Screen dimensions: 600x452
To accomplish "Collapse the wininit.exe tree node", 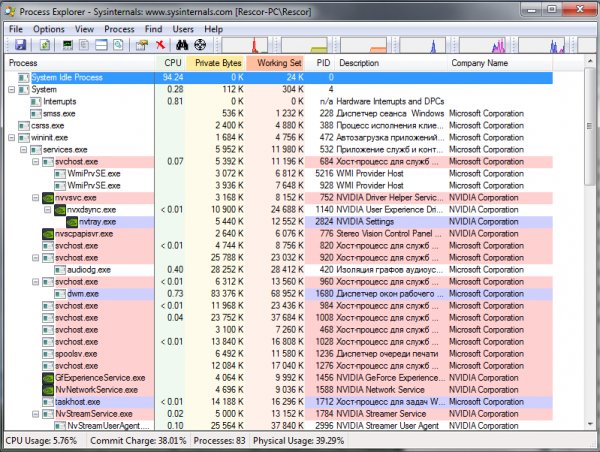I will [x=11, y=138].
